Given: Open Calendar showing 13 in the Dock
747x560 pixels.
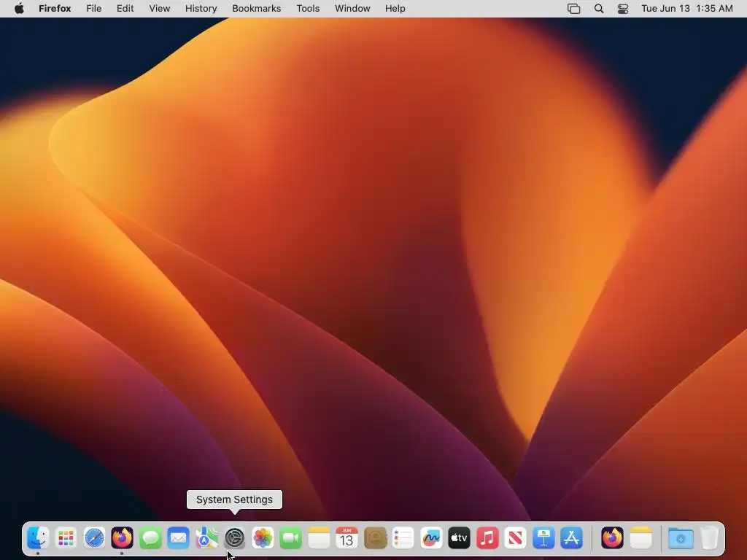Looking at the screenshot, I should pos(347,538).
